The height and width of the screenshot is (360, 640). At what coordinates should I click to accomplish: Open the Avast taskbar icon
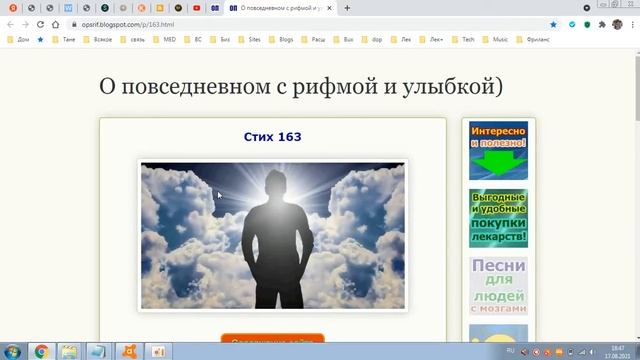129,351
